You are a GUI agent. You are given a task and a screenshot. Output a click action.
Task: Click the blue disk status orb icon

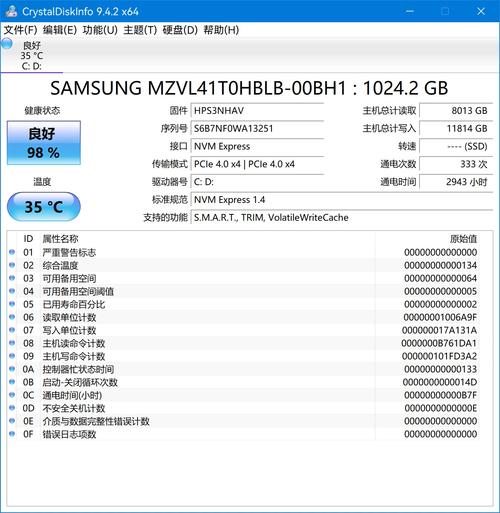tap(7, 44)
